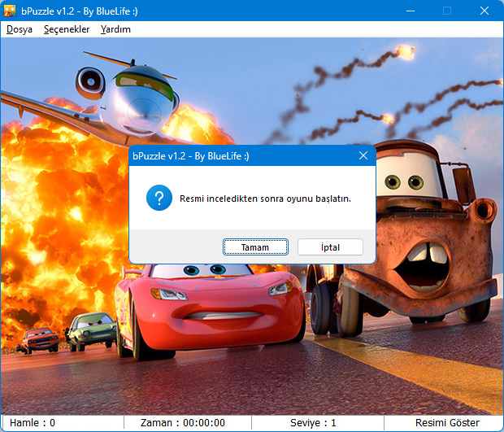Confirm the dialog with Tamam

coord(255,247)
